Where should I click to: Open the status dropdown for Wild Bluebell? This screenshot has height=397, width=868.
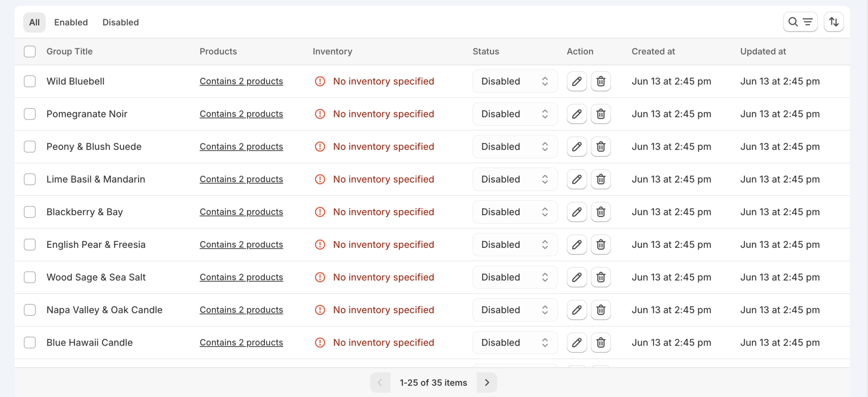(x=515, y=81)
